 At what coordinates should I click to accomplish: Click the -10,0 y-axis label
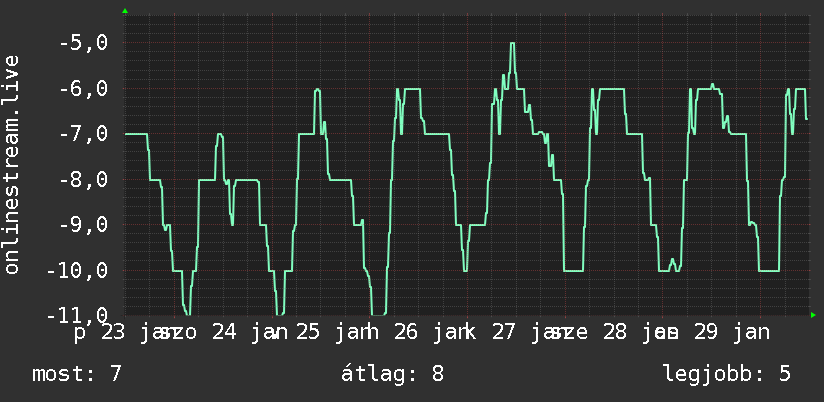click(x=77, y=271)
